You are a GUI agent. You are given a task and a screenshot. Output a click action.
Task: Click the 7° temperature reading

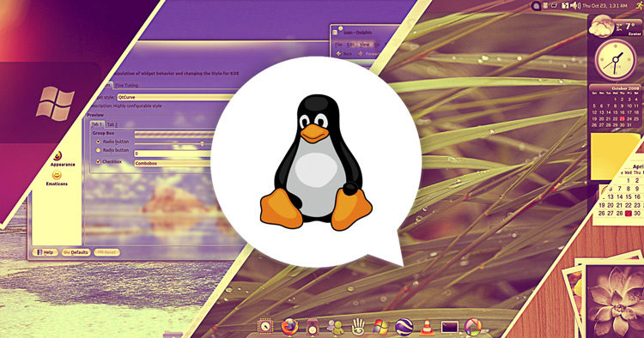click(x=630, y=27)
